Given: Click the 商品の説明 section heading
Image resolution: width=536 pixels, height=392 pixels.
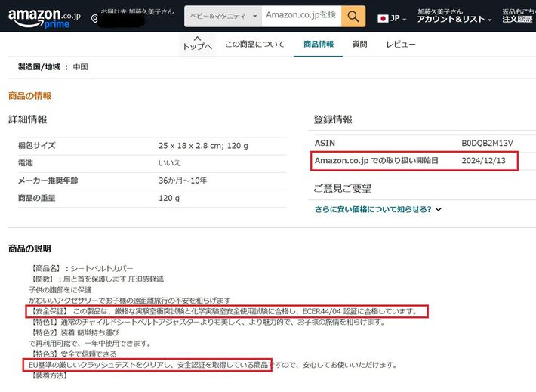Looking at the screenshot, I should click(x=29, y=248).
